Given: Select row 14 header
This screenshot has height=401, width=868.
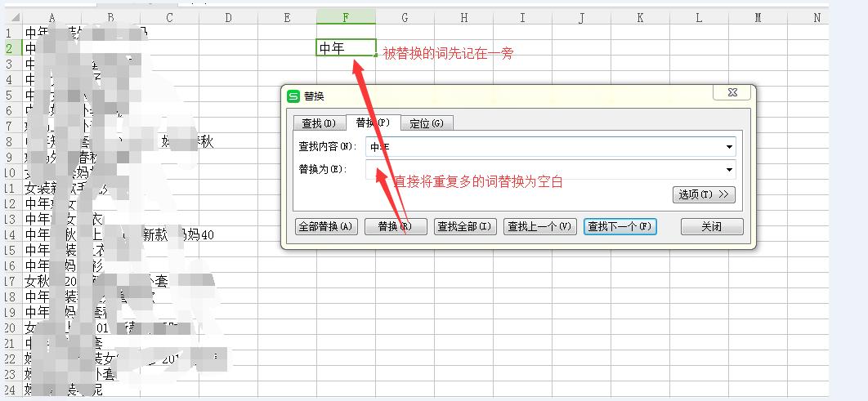Looking at the screenshot, I should (11, 234).
